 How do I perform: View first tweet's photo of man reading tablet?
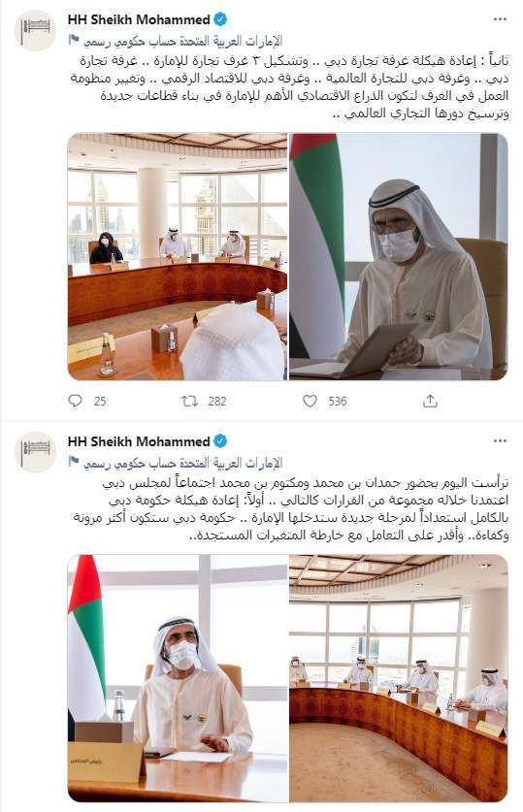tap(398, 257)
